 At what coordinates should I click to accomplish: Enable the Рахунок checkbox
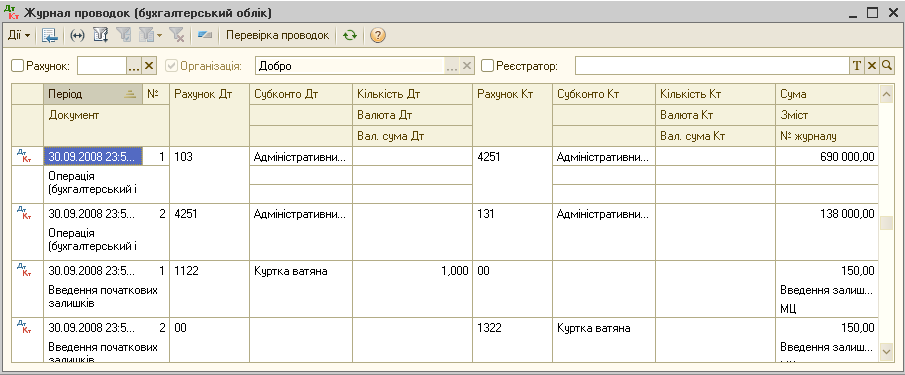tap(18, 66)
